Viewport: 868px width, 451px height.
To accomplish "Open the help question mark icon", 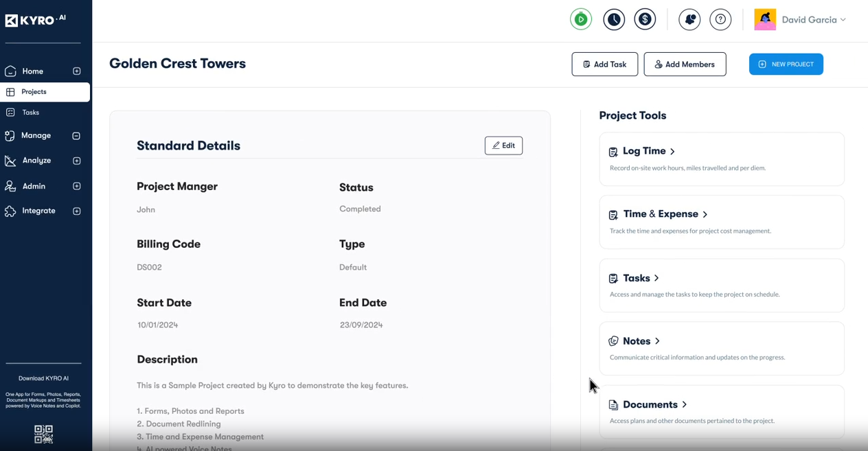I will (x=720, y=19).
